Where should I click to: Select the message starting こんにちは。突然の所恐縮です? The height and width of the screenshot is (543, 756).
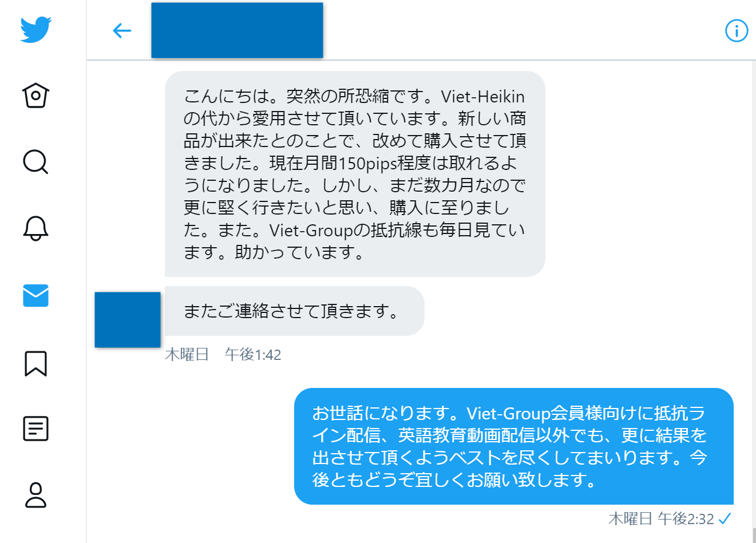tap(355, 174)
